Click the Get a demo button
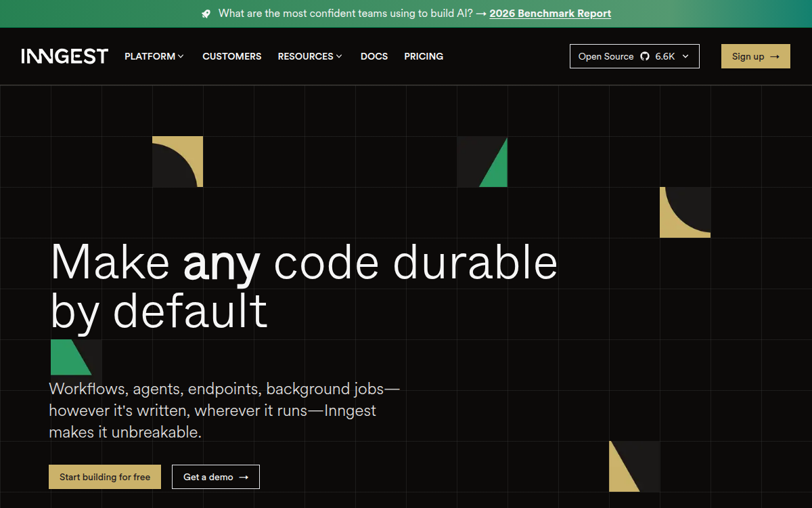The width and height of the screenshot is (812, 508). pyautogui.click(x=216, y=477)
